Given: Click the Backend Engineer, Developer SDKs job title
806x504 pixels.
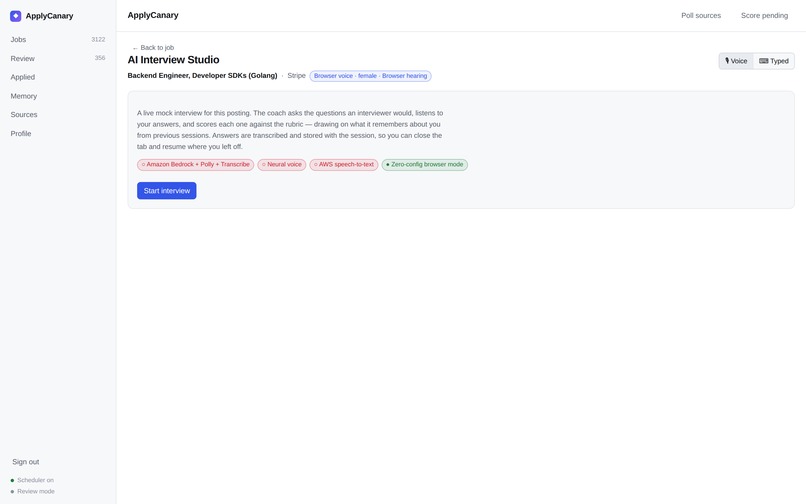Looking at the screenshot, I should click(x=203, y=76).
